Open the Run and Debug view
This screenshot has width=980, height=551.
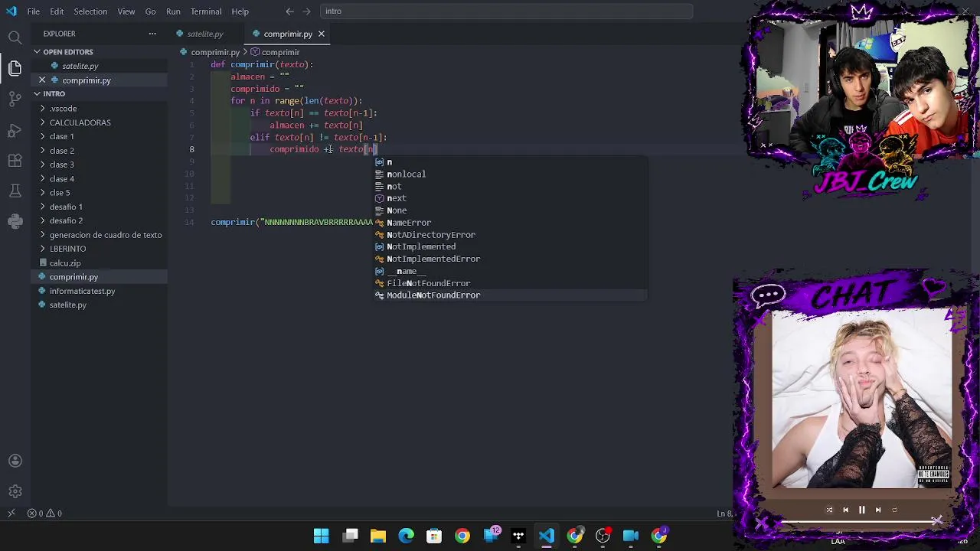(15, 130)
